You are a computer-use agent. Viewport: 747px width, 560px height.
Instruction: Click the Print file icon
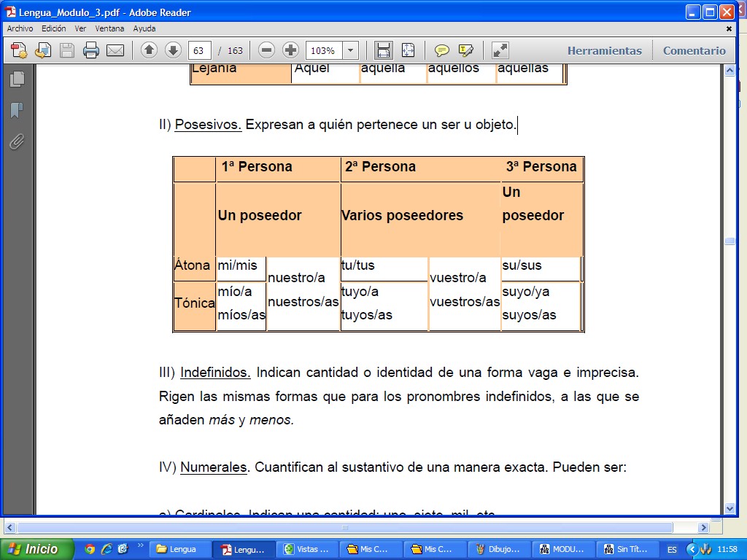point(91,50)
